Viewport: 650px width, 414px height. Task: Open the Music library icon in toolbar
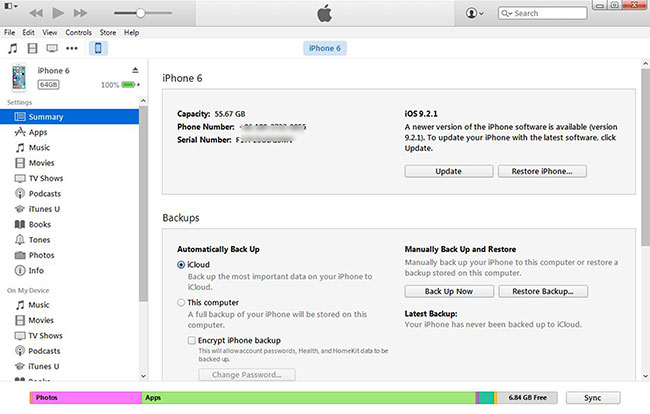(13, 48)
